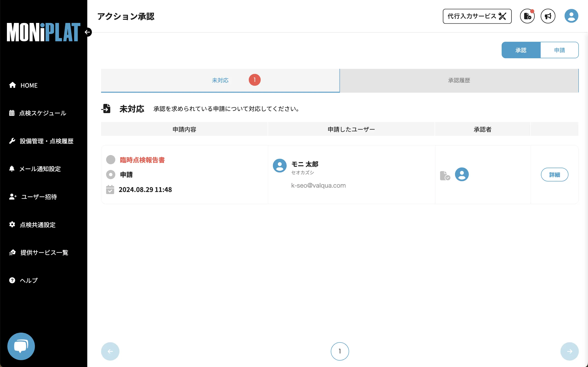Select the 承認 view toggle

tap(521, 50)
